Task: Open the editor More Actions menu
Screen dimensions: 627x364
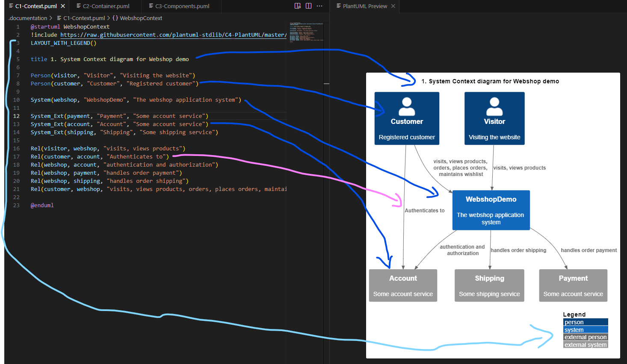Action: coord(319,6)
